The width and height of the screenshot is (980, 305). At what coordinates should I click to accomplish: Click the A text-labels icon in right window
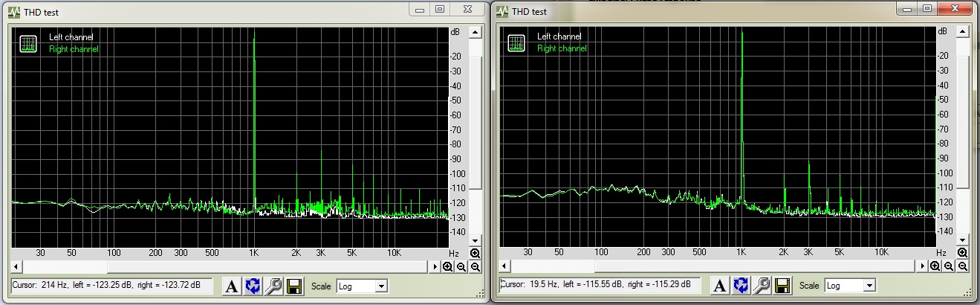pos(719,286)
